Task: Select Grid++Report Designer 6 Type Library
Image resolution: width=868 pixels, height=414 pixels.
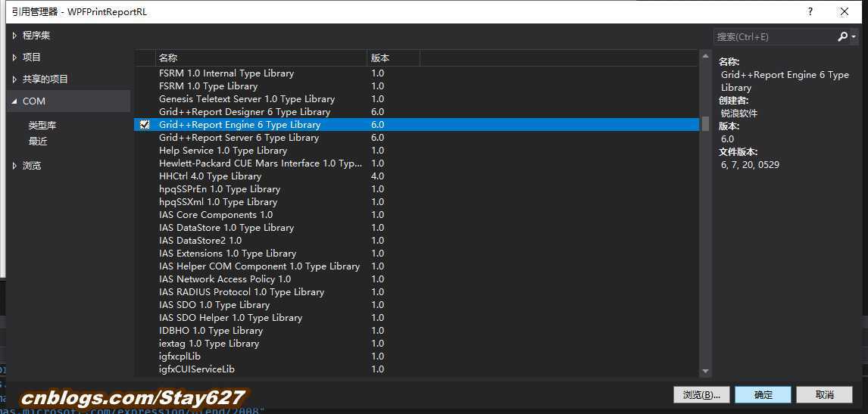Action: [x=417, y=112]
